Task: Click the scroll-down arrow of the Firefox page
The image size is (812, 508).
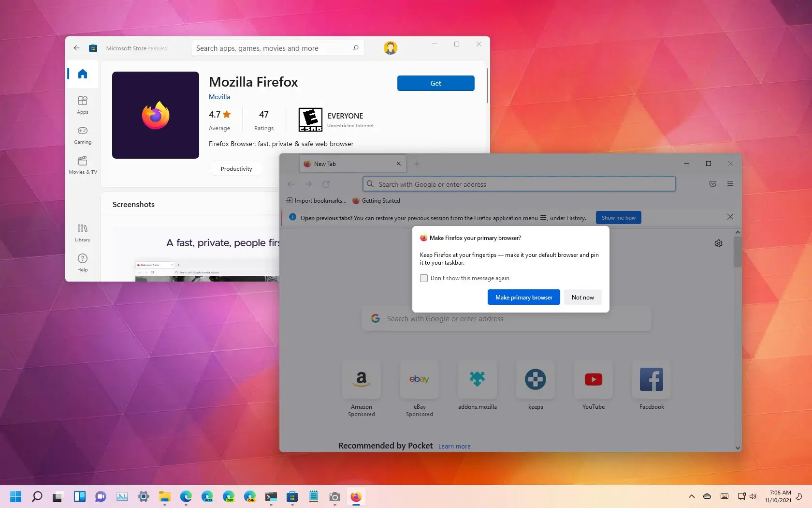Action: pyautogui.click(x=738, y=448)
